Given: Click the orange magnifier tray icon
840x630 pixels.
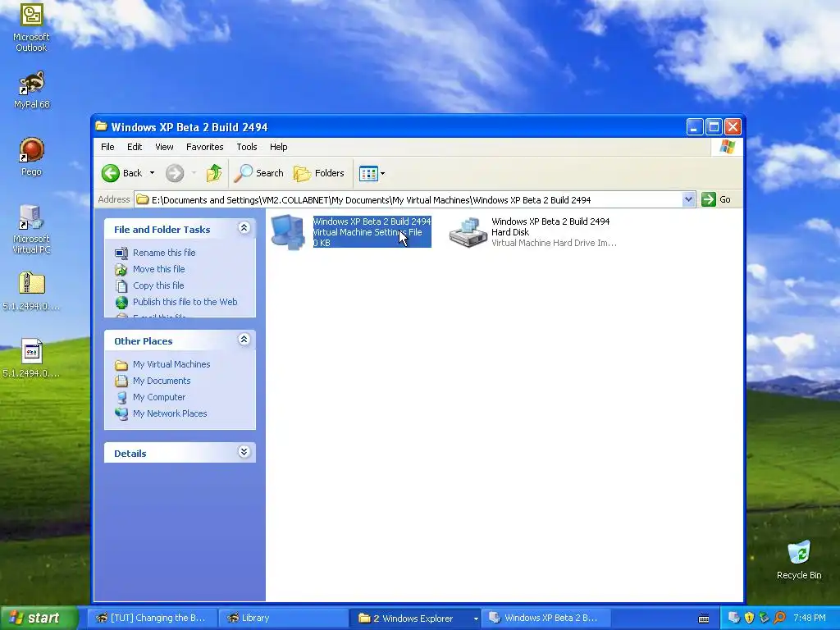Looking at the screenshot, I should coord(779,618).
